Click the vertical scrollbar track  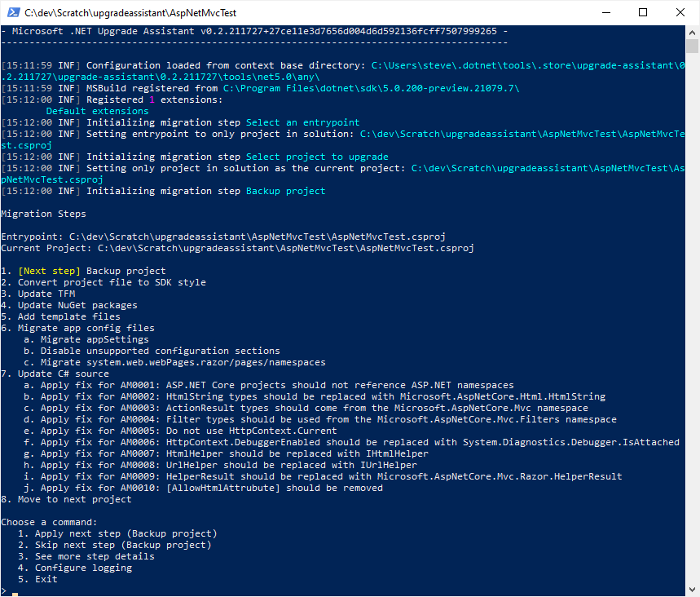(692, 326)
